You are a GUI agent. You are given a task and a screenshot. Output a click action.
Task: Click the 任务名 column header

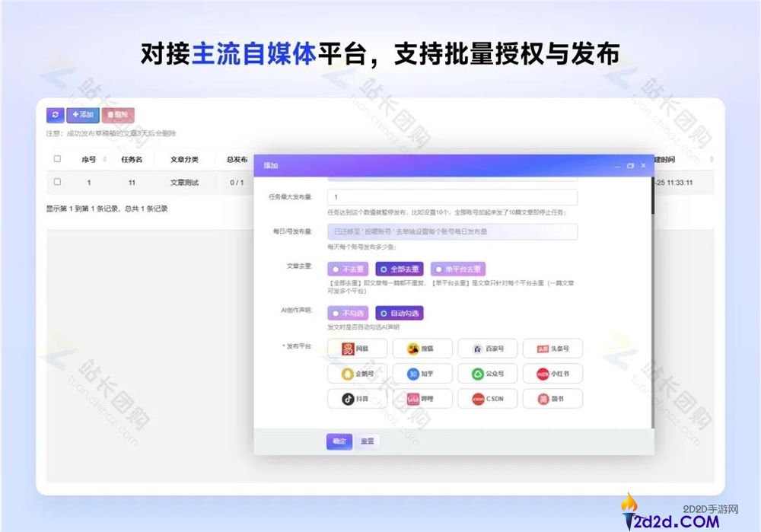point(132,159)
